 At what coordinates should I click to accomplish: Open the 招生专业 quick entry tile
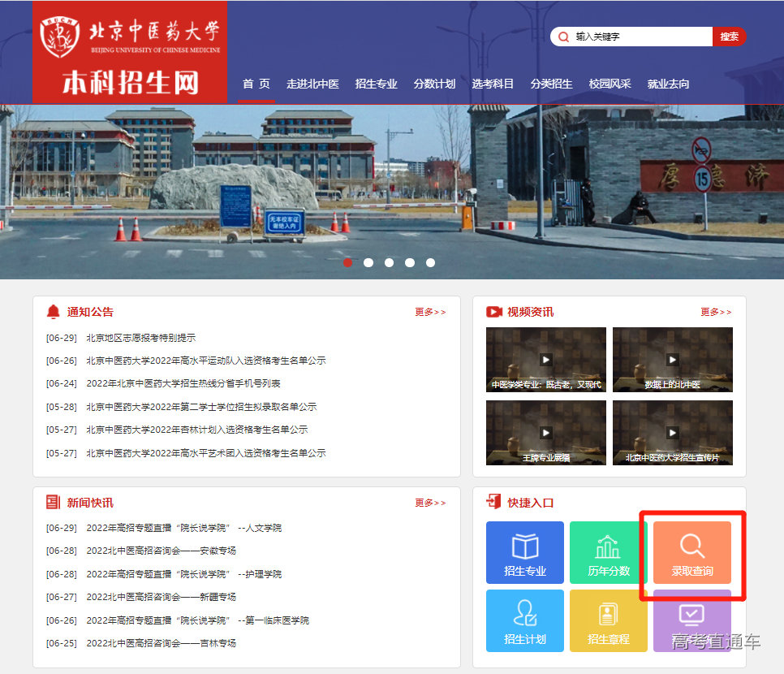524,552
